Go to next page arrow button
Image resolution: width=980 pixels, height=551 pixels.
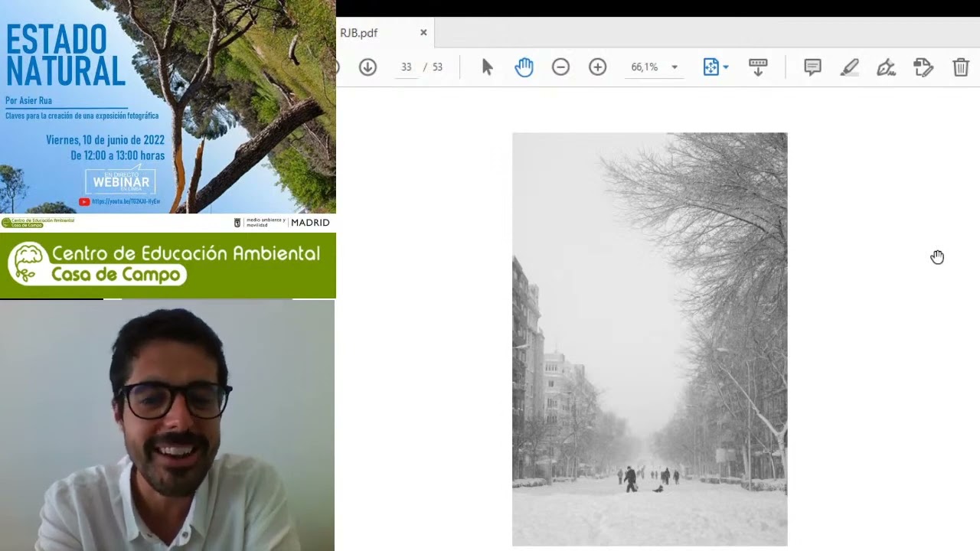click(x=367, y=67)
